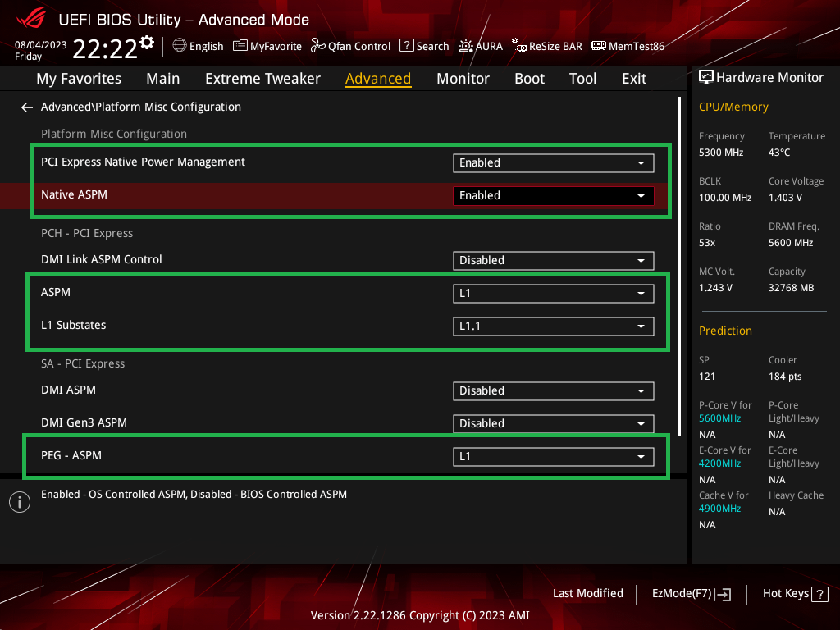Screen dimensions: 840x630
Task: Click the CPU/Memory section heading
Action: [733, 107]
